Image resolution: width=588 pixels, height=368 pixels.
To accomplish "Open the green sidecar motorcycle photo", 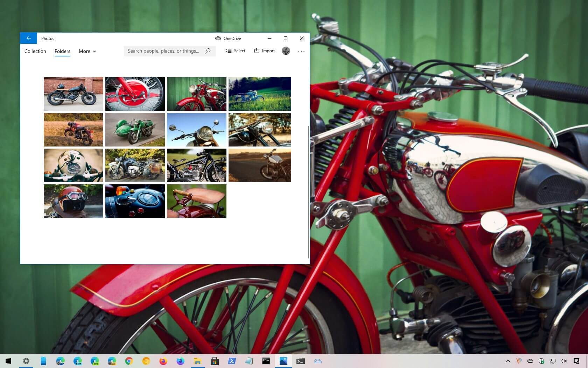I will point(135,129).
